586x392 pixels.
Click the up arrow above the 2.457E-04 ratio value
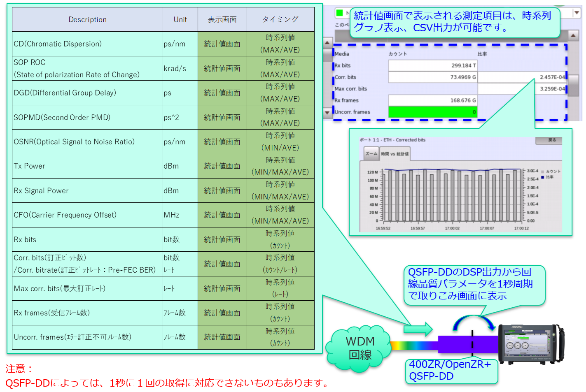pos(573,35)
